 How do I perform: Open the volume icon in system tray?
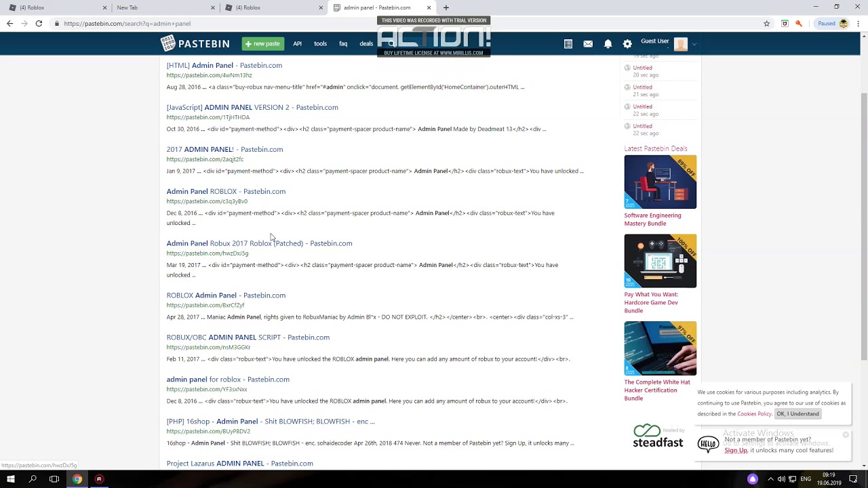point(781,479)
